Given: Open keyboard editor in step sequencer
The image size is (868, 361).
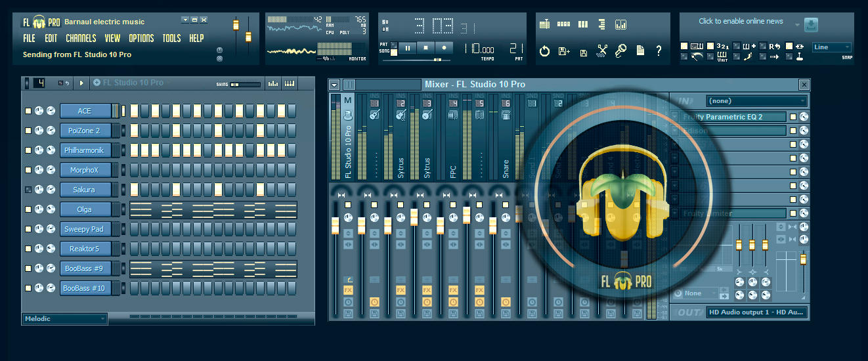Looking at the screenshot, I should (x=289, y=83).
